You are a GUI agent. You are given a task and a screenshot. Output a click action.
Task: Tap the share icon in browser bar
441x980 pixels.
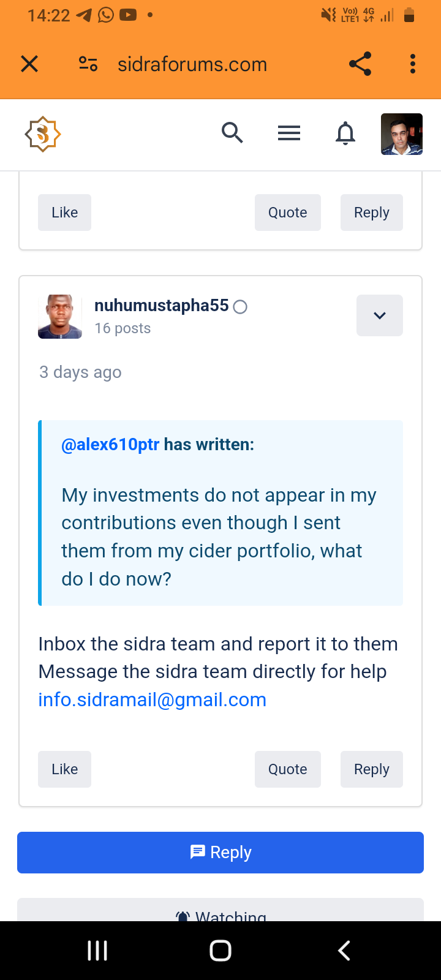[x=360, y=64]
